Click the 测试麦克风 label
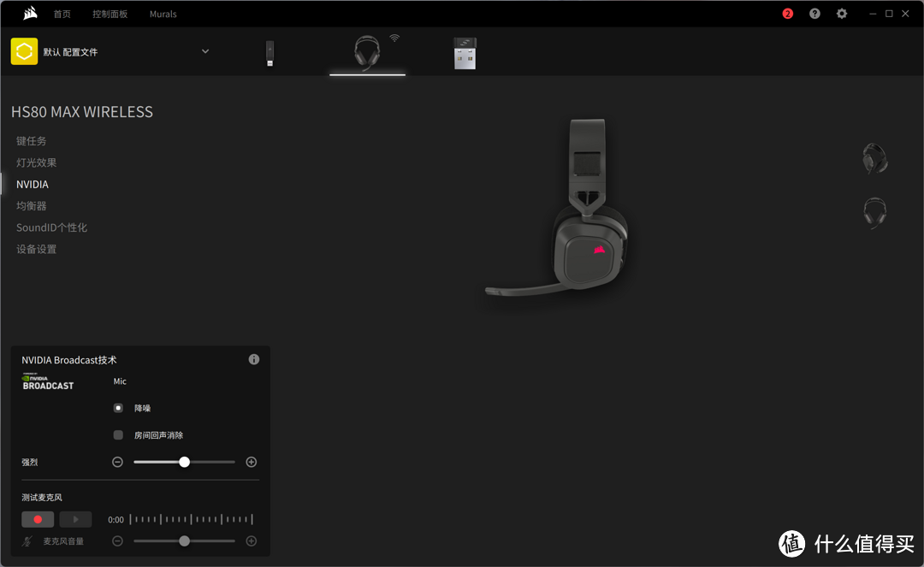Screen dimensions: 924x567 pyautogui.click(x=42, y=497)
